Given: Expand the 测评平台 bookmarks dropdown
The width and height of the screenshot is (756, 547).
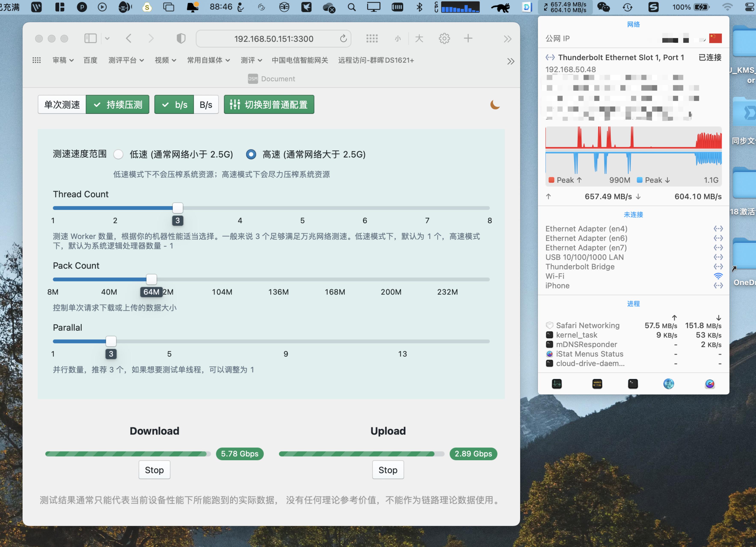Looking at the screenshot, I should [126, 60].
